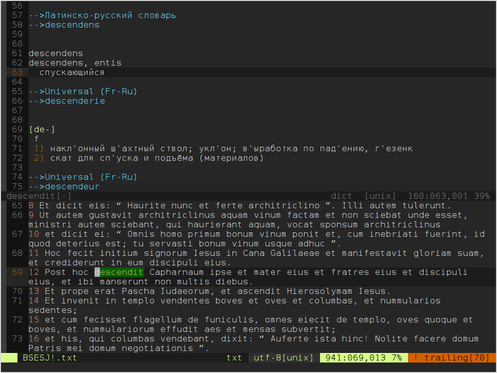Click the word 'nummularios'

click(410, 301)
